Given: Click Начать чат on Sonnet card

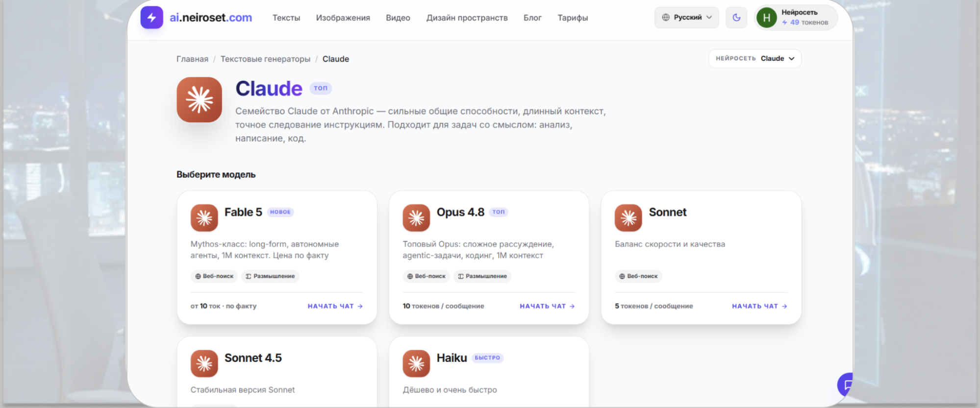Looking at the screenshot, I should click(x=760, y=306).
